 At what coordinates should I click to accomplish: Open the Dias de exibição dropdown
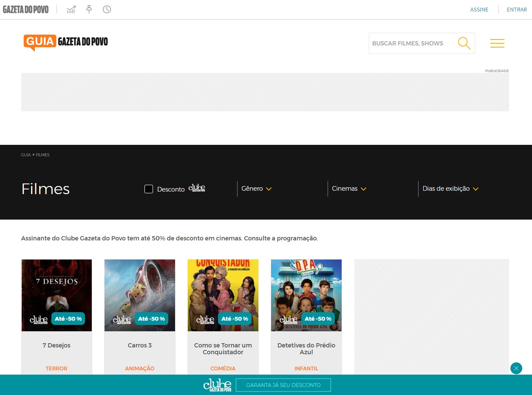(x=450, y=189)
